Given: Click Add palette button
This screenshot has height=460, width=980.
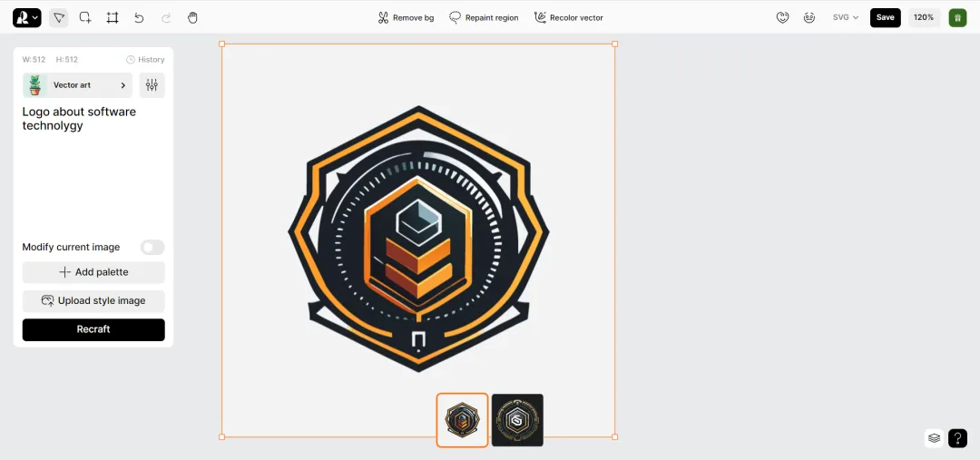Looking at the screenshot, I should pos(93,272).
